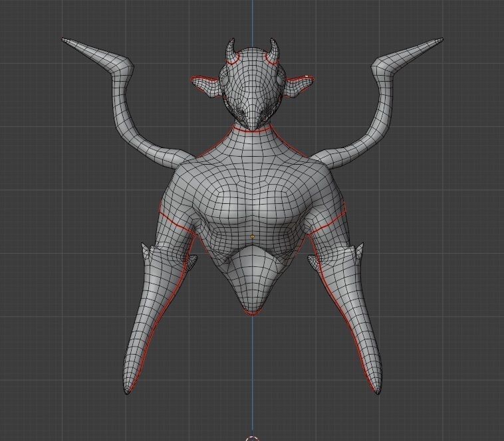Viewport: 504px width, 441px height.
Task: Select the creature's left horn on the viewer's side
Action: coord(233,51)
